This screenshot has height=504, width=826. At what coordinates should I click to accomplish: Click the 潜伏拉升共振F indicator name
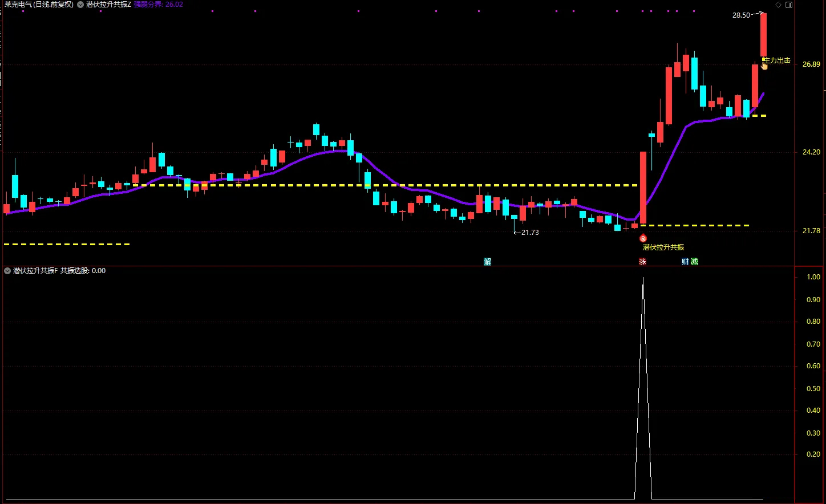pyautogui.click(x=35, y=271)
